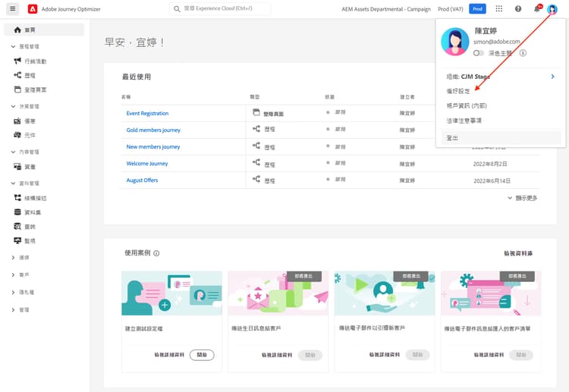Open the app switcher grid icon
The width and height of the screenshot is (569, 392).
499,8
